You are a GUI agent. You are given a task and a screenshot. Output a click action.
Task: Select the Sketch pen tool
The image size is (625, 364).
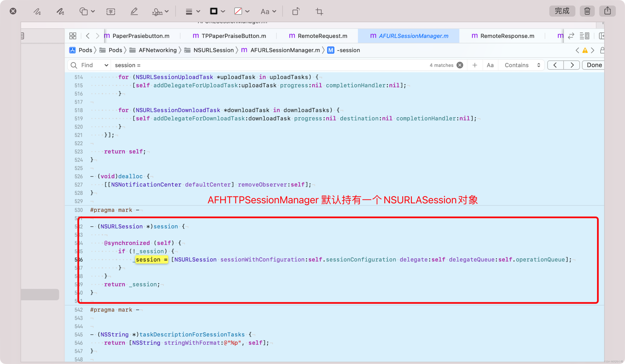point(37,11)
